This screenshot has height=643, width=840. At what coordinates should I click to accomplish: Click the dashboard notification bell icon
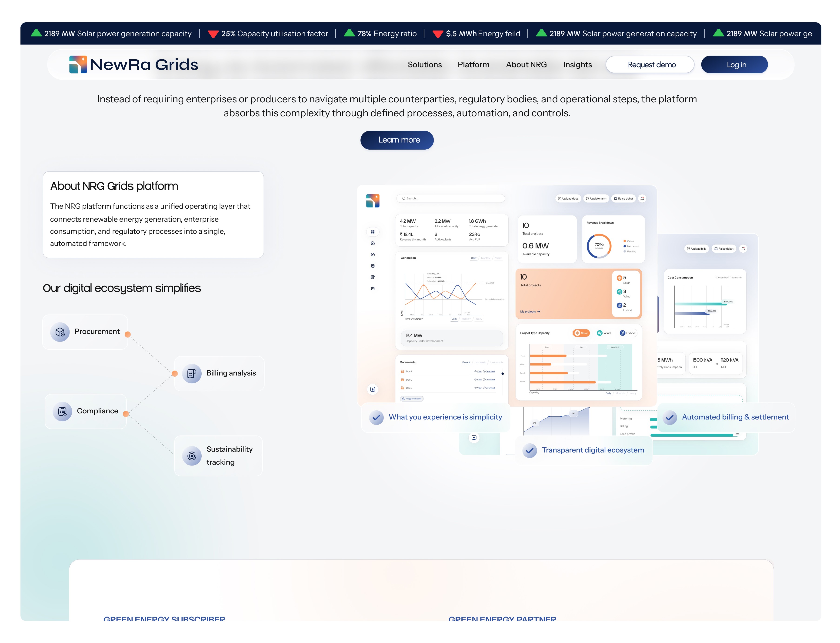click(x=642, y=198)
